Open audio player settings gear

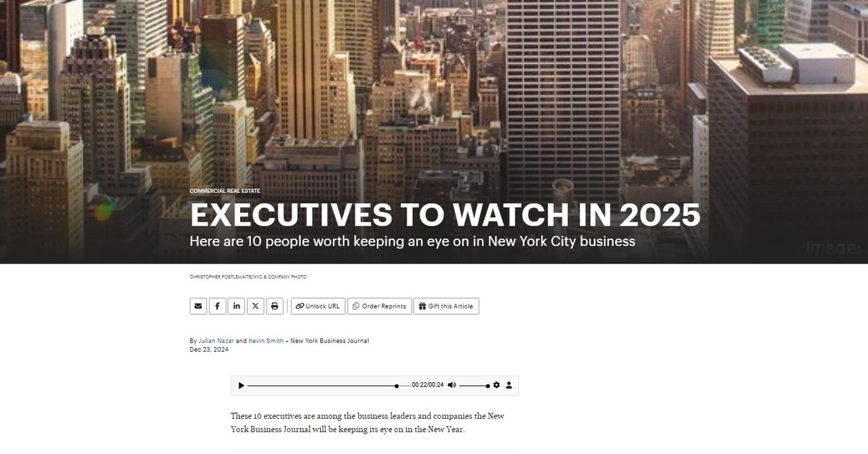tap(496, 385)
